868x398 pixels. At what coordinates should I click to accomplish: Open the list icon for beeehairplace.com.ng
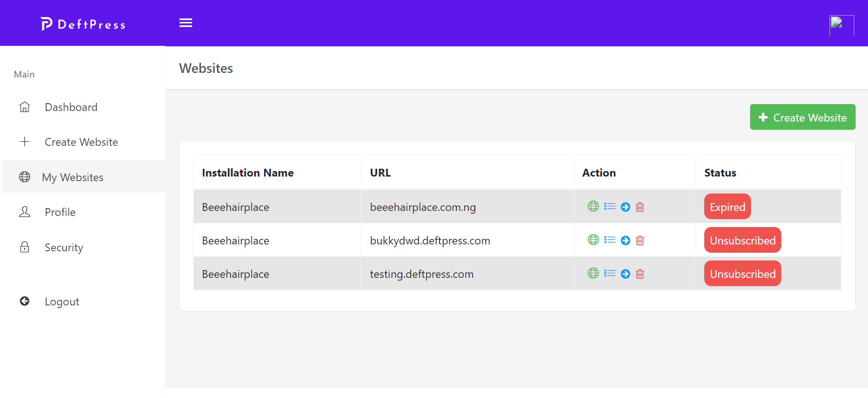(610, 206)
